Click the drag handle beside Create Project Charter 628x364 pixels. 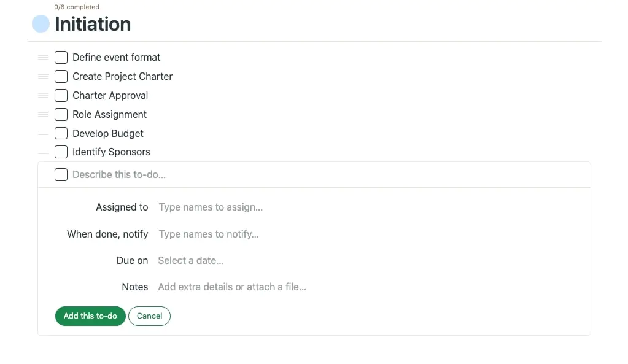coord(42,76)
